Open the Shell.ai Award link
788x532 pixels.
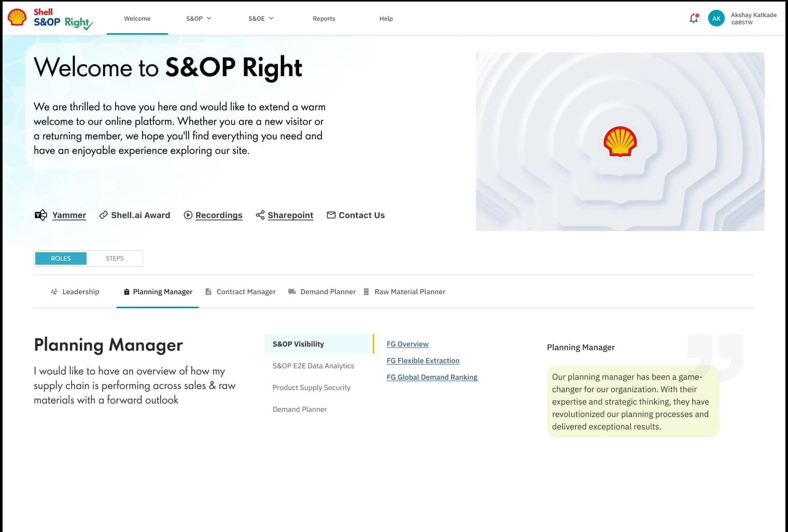[x=140, y=215]
